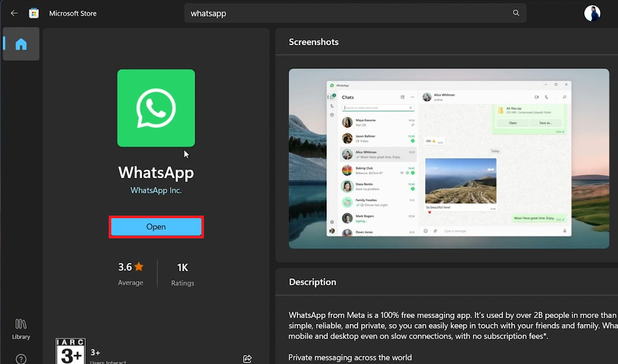Click the Microsoft Store logo icon

click(34, 13)
